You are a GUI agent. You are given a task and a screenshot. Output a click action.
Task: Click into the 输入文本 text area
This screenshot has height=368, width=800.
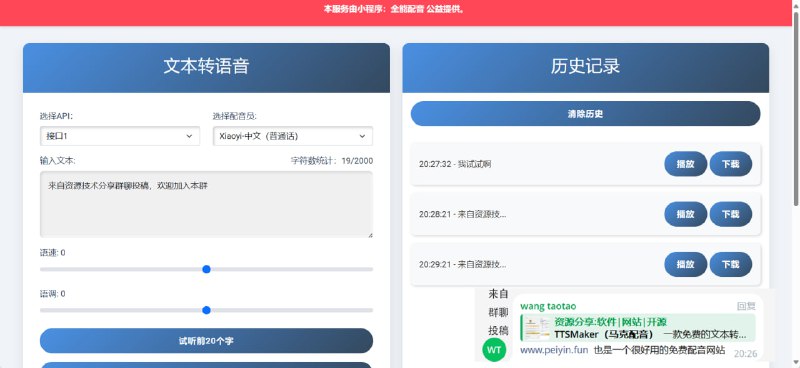point(206,204)
